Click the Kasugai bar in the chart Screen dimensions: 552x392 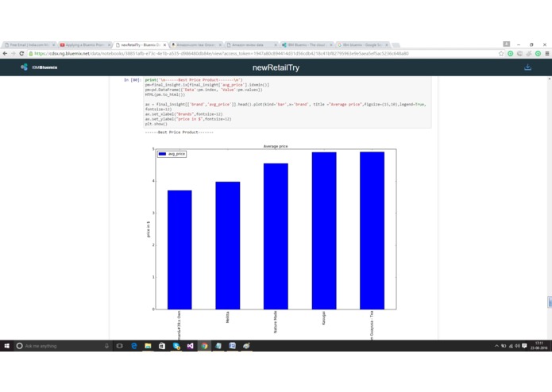324,231
